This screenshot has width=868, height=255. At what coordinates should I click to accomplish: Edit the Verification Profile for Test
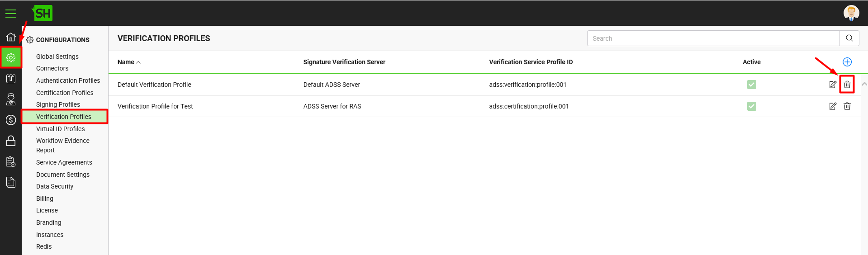coord(833,106)
